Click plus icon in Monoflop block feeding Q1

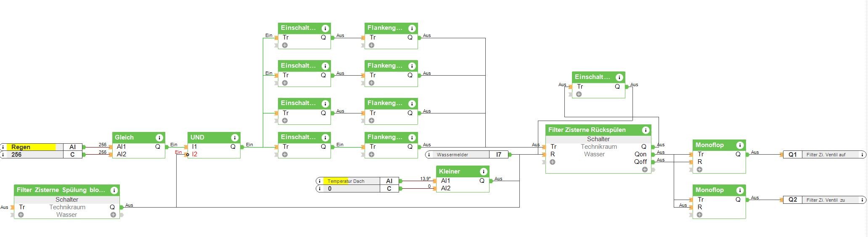tap(699, 169)
